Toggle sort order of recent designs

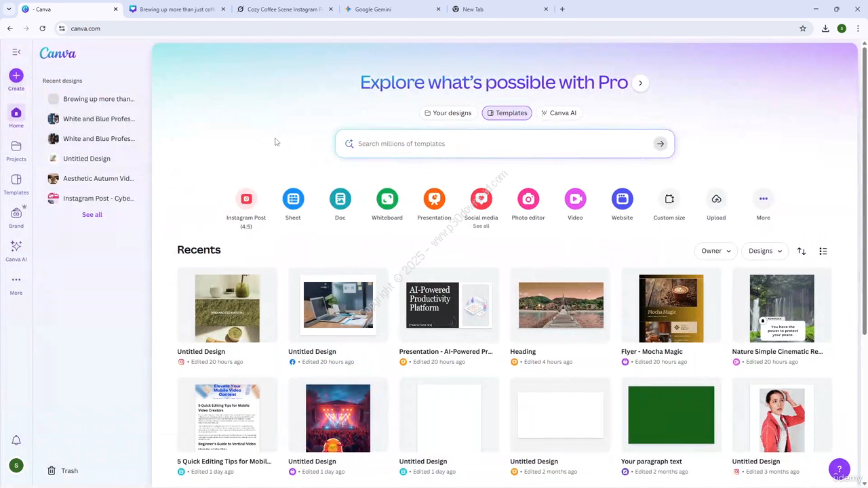[x=802, y=251]
